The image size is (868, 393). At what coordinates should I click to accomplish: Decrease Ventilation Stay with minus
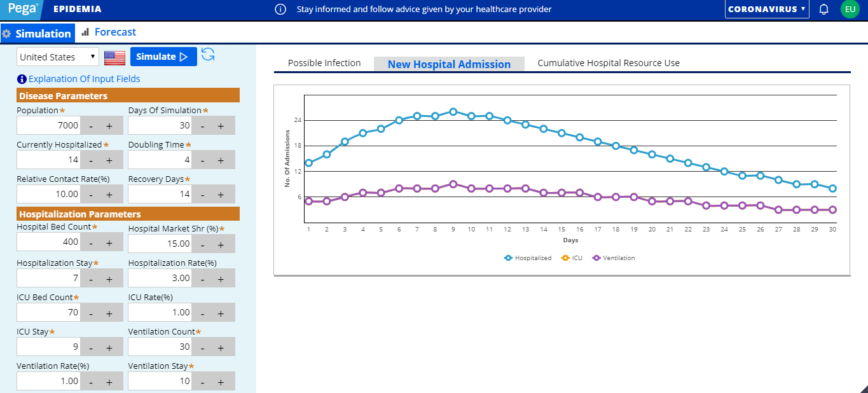(x=202, y=382)
